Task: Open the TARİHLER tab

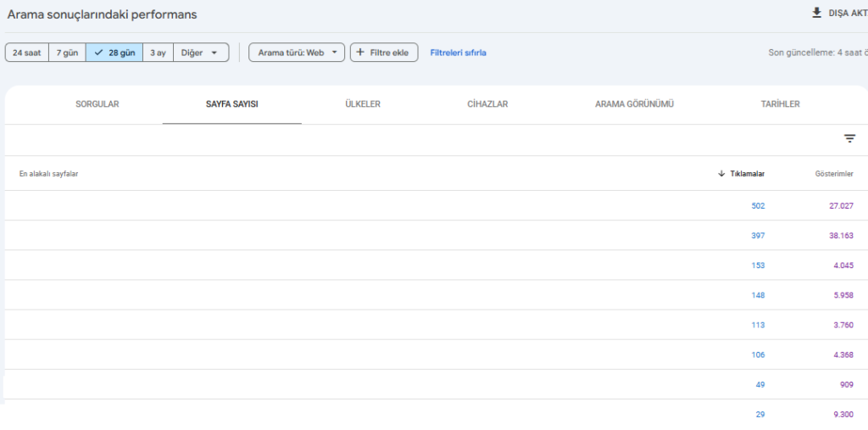Action: tap(780, 104)
